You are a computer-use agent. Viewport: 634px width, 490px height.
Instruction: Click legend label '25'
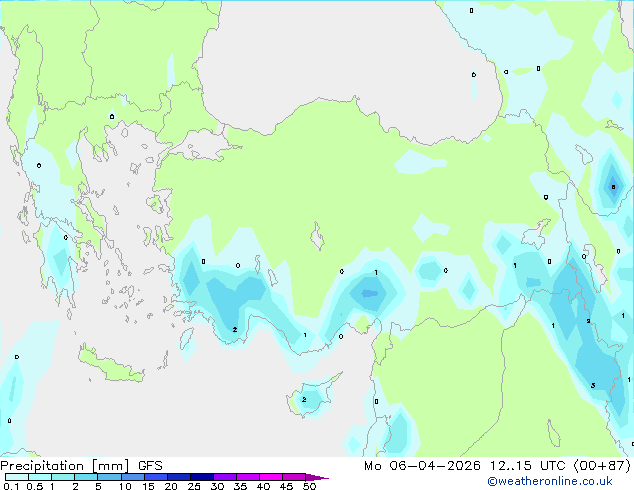click(194, 486)
